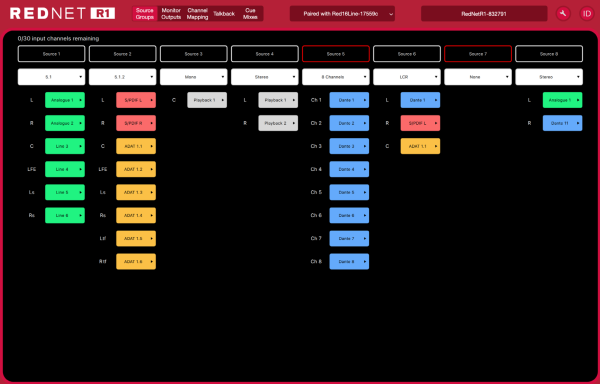This screenshot has height=384, width=600.
Task: Click the RedNet R1 logo
Action: (x=62, y=13)
